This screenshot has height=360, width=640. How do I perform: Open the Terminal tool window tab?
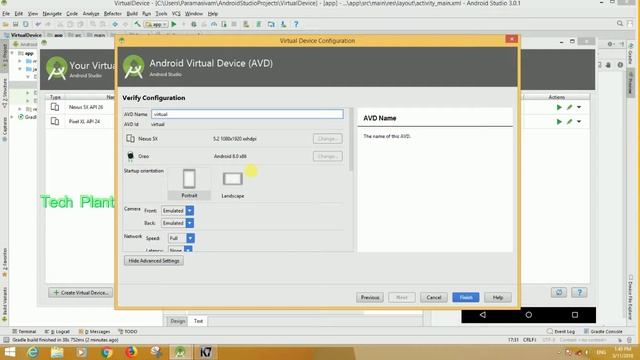coord(24,331)
